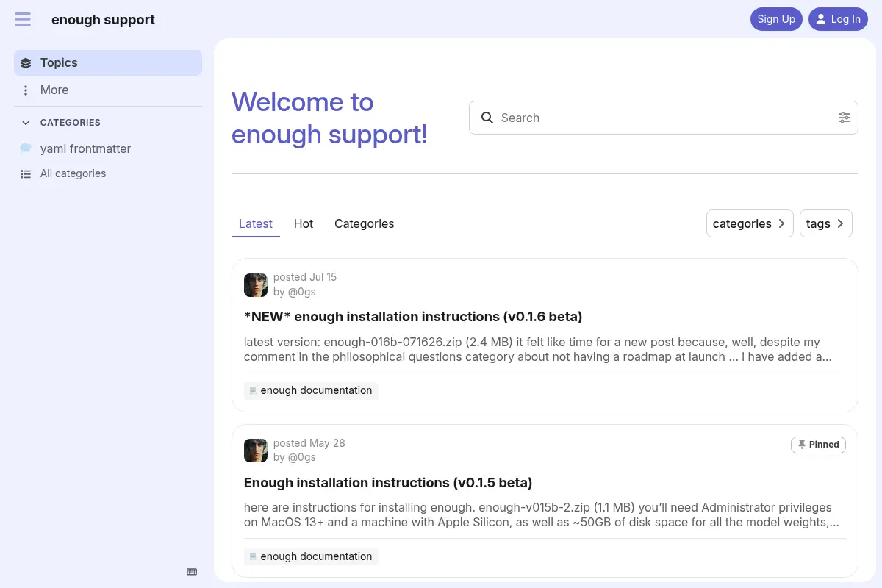Click the Topics layers icon
This screenshot has height=588, width=882.
pyautogui.click(x=26, y=63)
